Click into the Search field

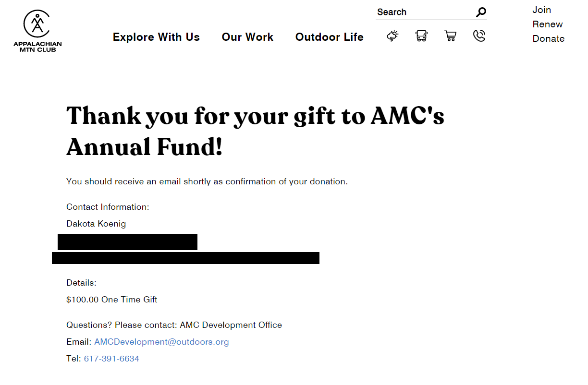(425, 12)
